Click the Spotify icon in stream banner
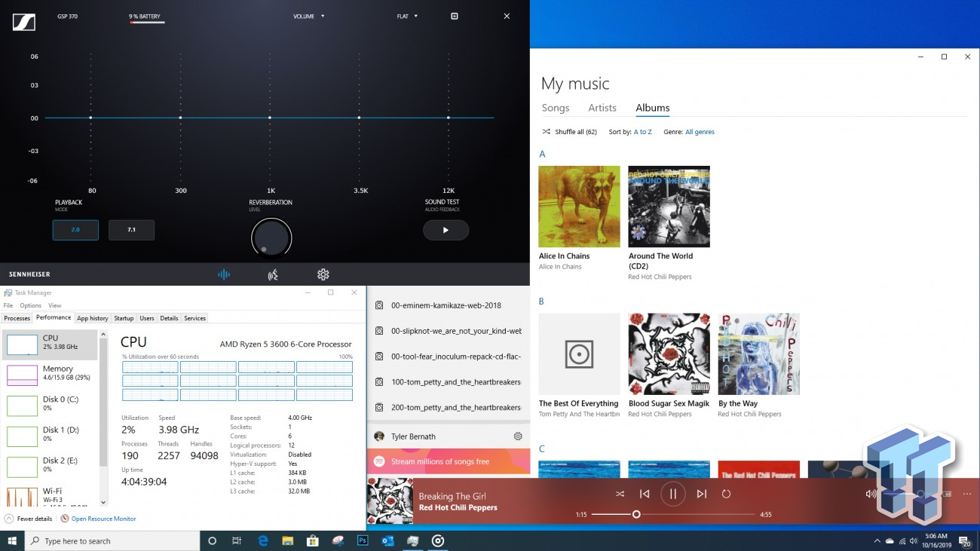This screenshot has width=980, height=551. (x=379, y=461)
